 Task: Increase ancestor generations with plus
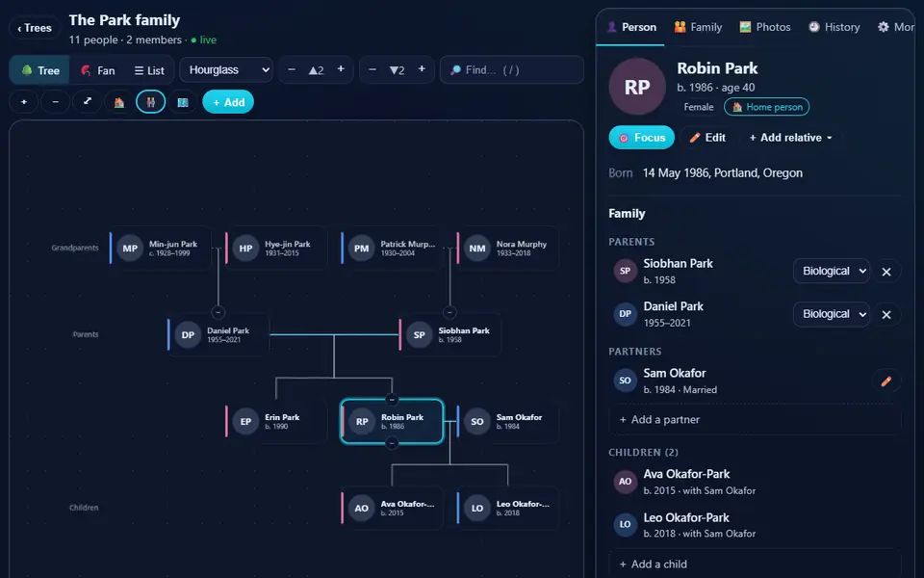click(341, 69)
